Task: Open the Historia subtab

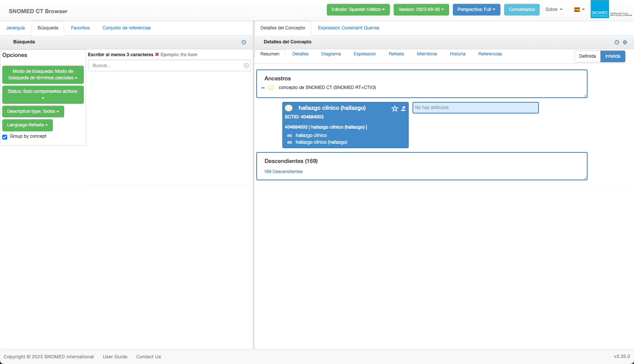Action: (x=457, y=54)
